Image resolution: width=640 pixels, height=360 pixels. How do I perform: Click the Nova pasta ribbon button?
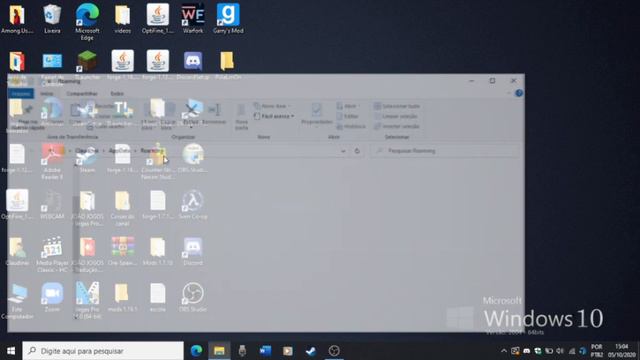click(241, 116)
